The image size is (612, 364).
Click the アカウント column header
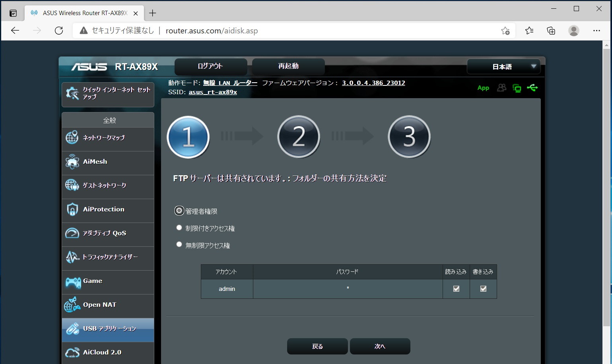(227, 272)
